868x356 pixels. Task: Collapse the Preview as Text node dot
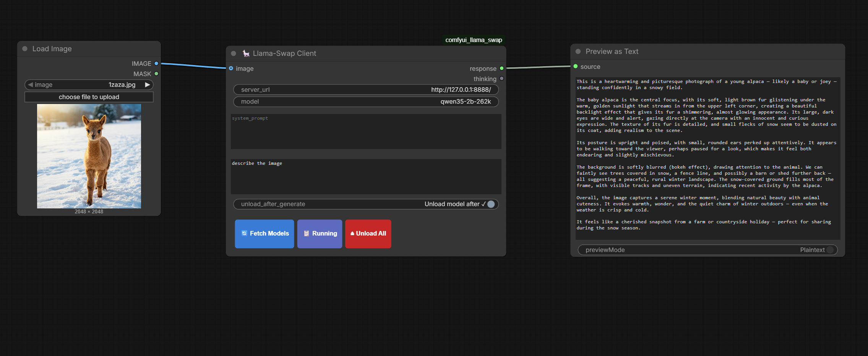click(x=578, y=51)
